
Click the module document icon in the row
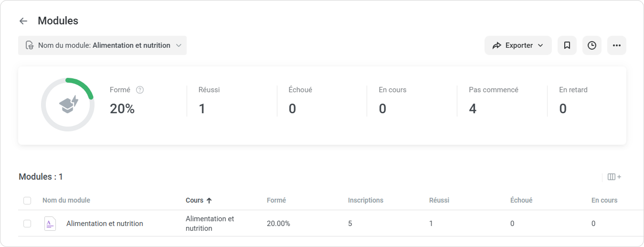coord(50,224)
